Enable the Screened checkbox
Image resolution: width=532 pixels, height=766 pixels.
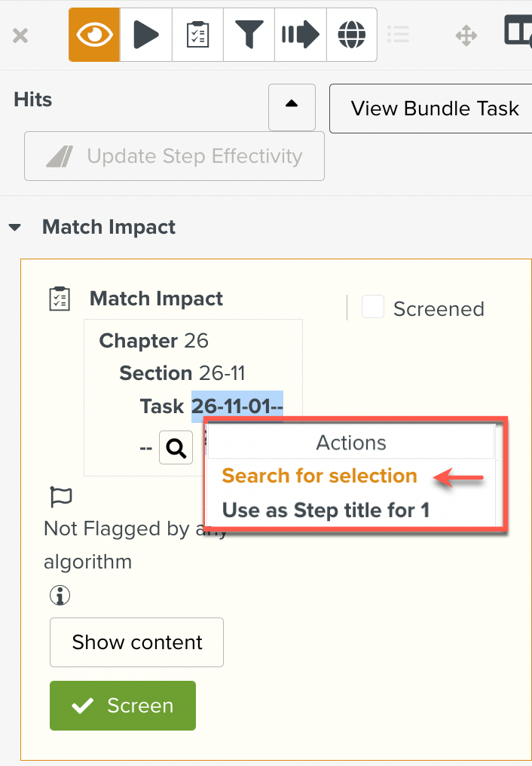[373, 308]
